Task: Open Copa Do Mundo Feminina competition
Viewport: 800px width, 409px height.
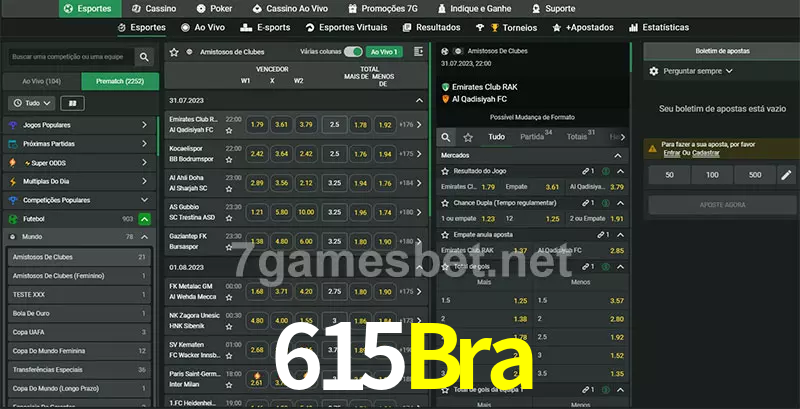Action: (79, 351)
